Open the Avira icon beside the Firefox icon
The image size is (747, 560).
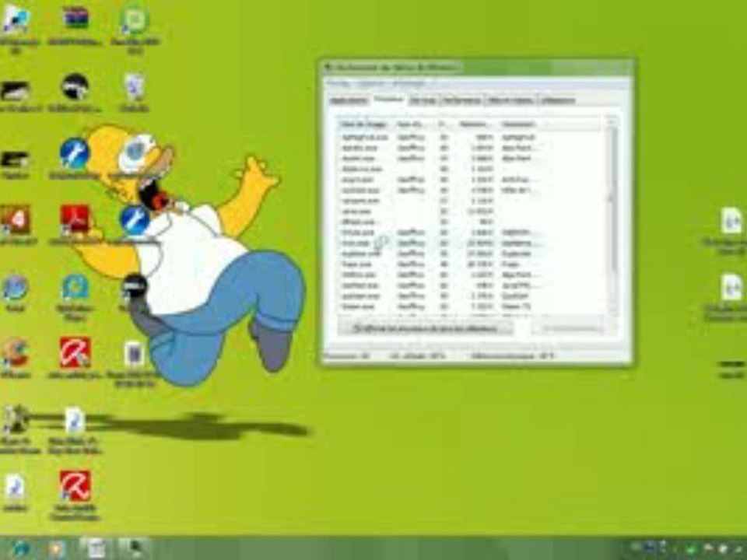click(75, 352)
